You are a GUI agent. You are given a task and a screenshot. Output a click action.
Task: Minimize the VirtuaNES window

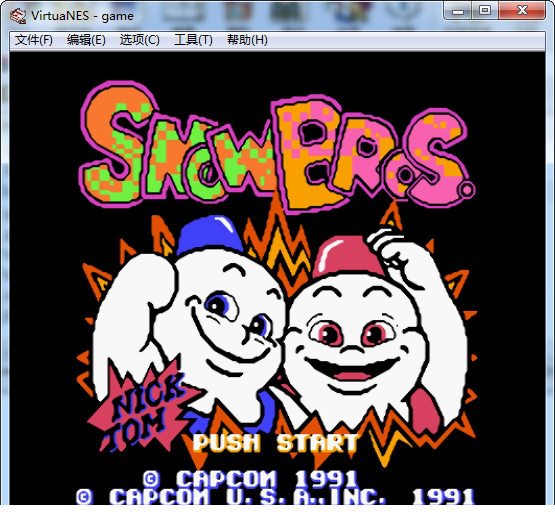(x=458, y=11)
